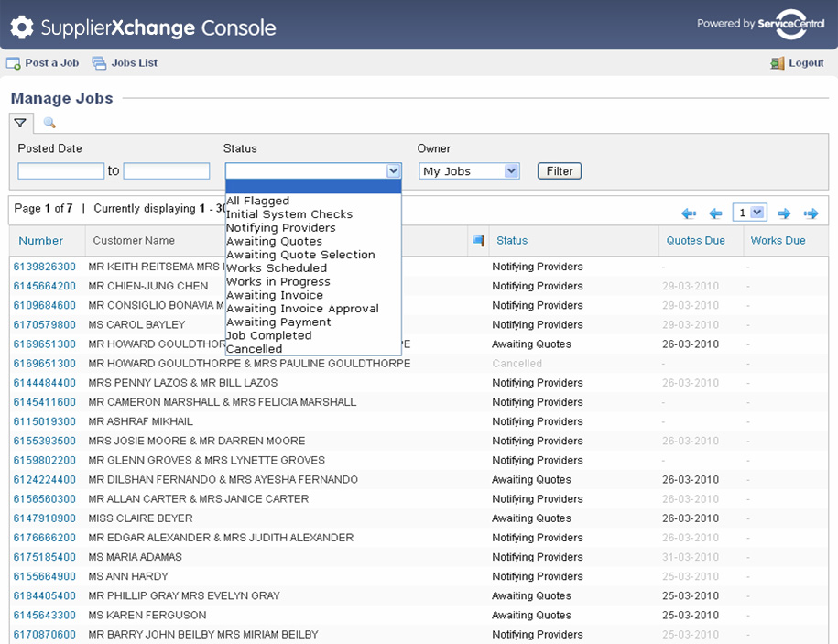Image resolution: width=838 pixels, height=644 pixels.
Task: Sort by Works Due column header
Action: coord(778,241)
